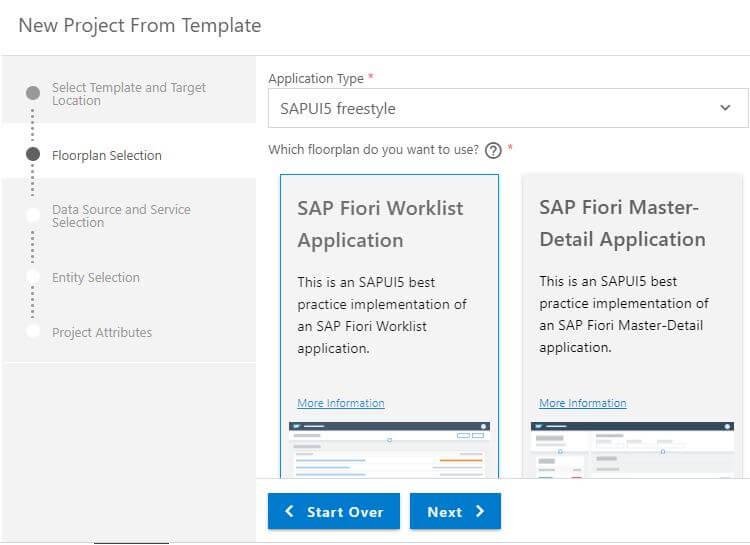Select the SAP Fiori Worklist Application title
The height and width of the screenshot is (545, 750).
click(x=380, y=224)
